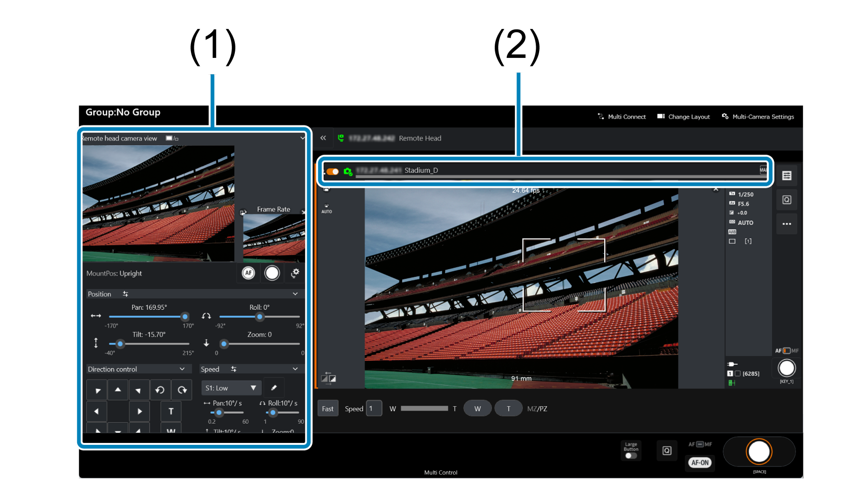Click the T zoom tele button
The height and width of the screenshot is (496, 868).
click(x=508, y=408)
